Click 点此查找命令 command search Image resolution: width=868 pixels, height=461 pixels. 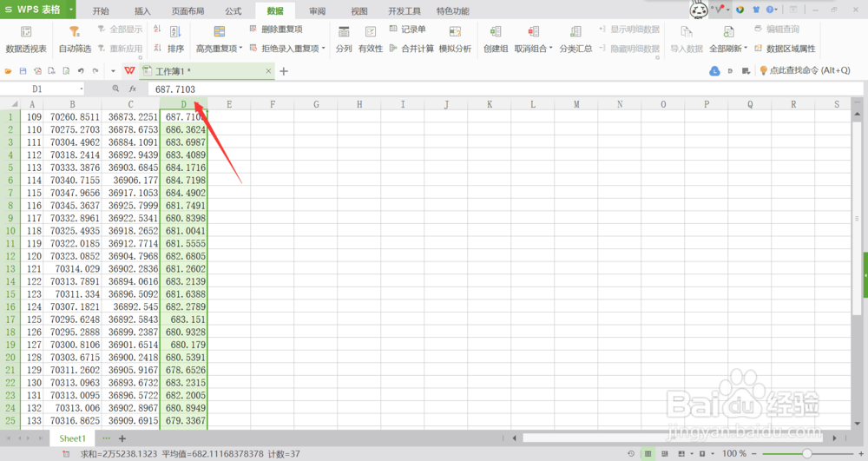pos(805,70)
